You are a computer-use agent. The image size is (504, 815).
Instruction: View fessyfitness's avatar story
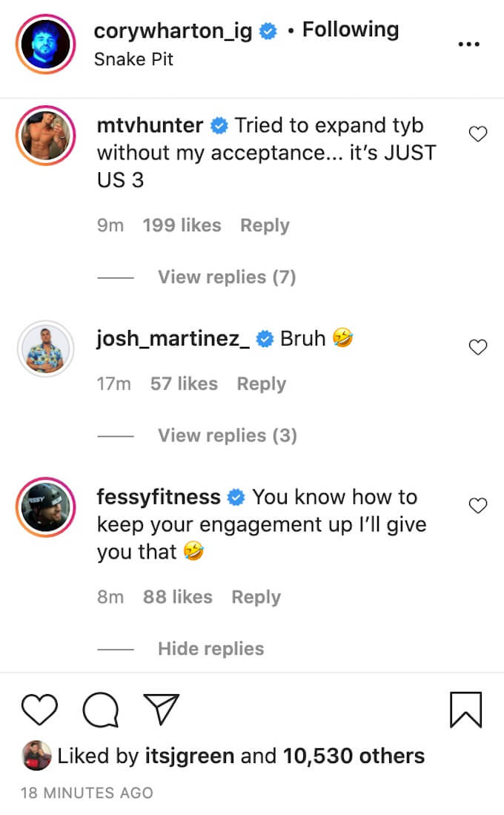46,507
